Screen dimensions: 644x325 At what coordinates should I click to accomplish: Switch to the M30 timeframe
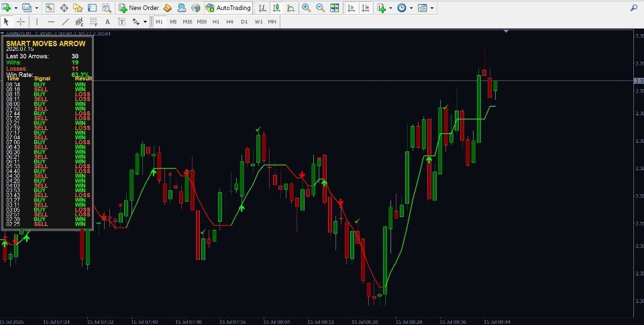(x=202, y=21)
